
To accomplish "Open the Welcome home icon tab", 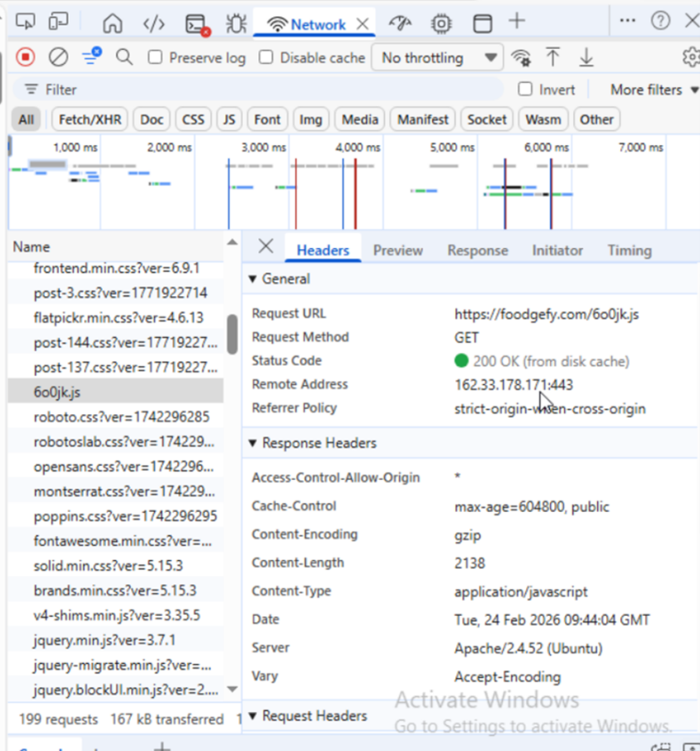I will pyautogui.click(x=112, y=23).
